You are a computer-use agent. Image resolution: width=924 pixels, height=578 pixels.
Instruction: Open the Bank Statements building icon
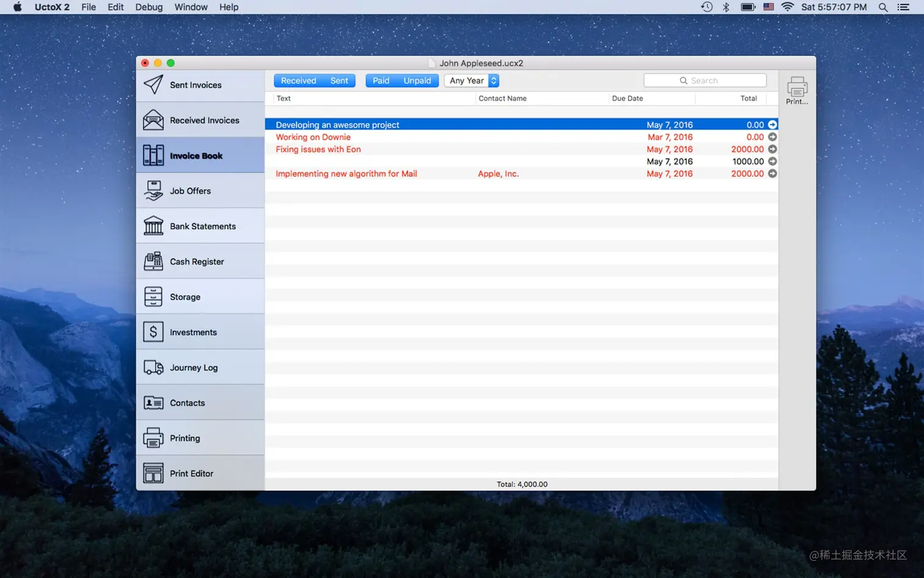point(153,226)
